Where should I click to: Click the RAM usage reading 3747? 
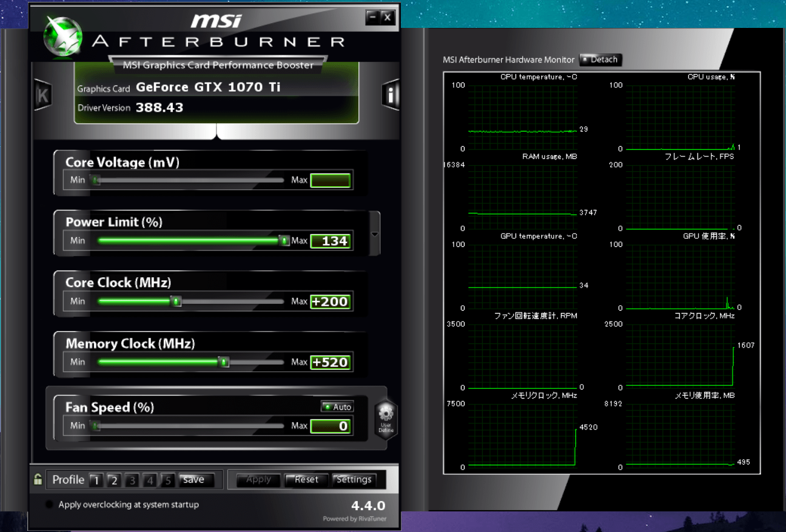tap(588, 212)
